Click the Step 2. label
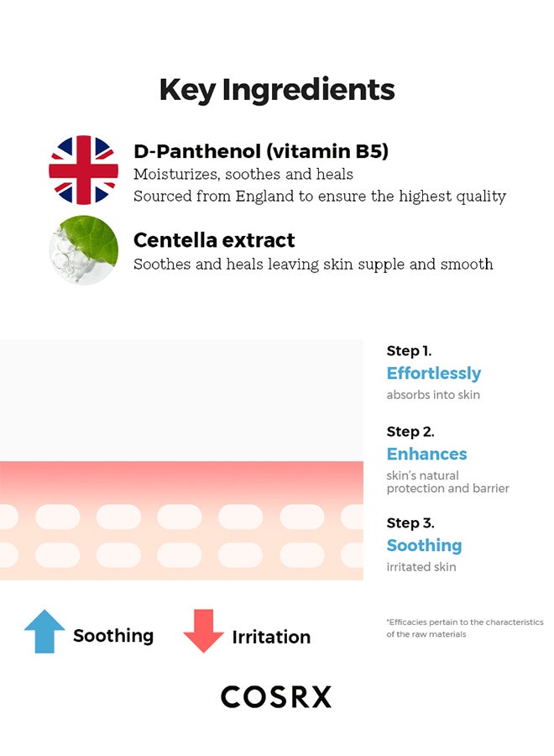554x756 pixels. click(410, 432)
